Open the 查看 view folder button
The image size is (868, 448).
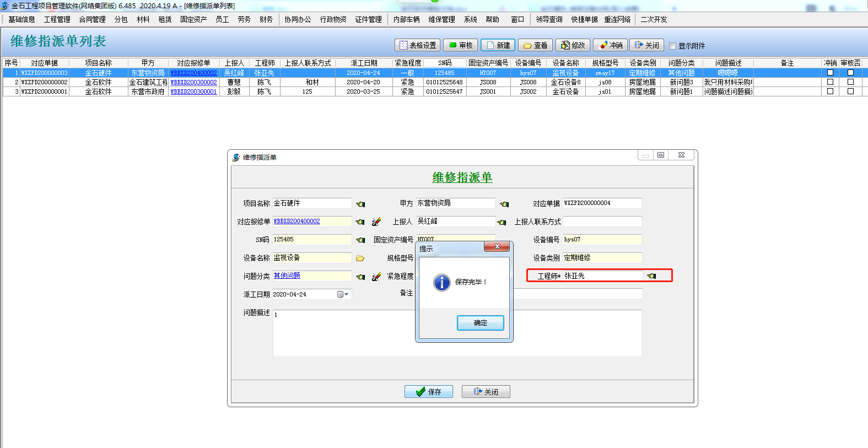pos(535,45)
